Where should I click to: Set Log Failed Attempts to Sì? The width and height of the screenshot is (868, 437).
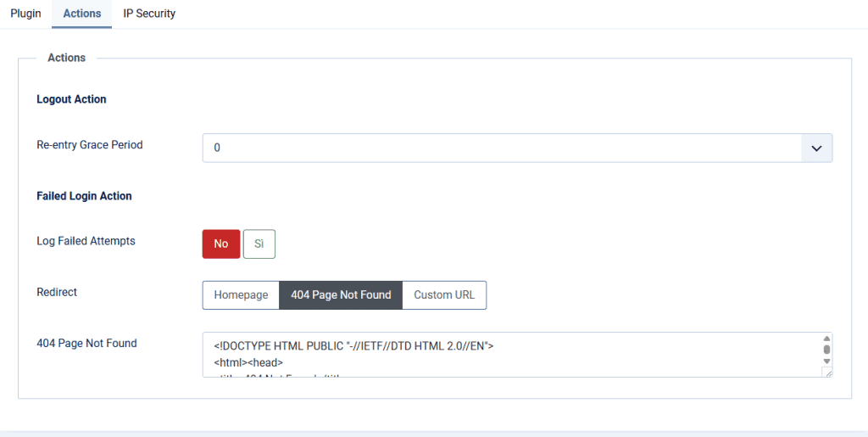[259, 244]
